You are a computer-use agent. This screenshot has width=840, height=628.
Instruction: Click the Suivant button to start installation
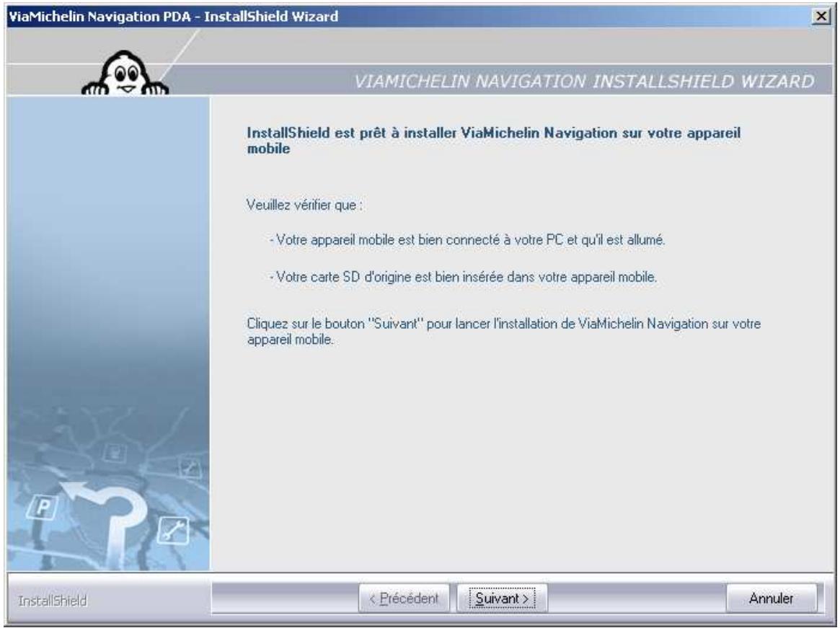click(x=502, y=598)
